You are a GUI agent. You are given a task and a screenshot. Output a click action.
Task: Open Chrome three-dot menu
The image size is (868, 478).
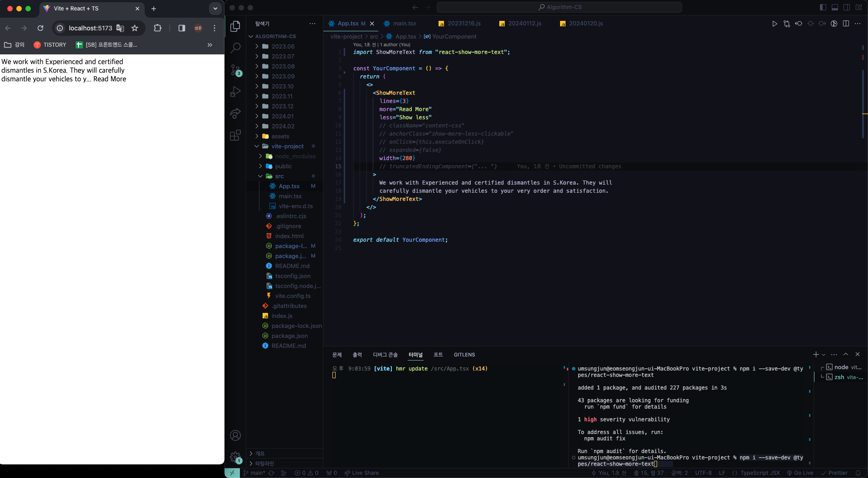pos(215,28)
